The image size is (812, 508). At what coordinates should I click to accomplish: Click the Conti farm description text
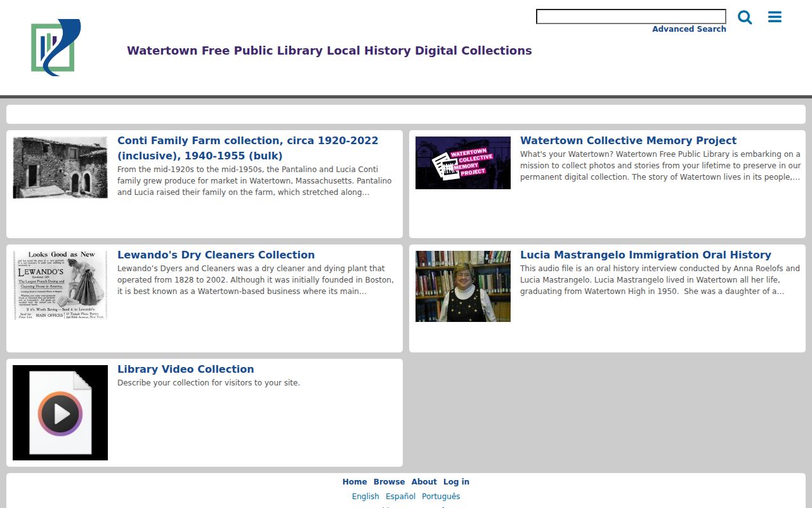254,181
